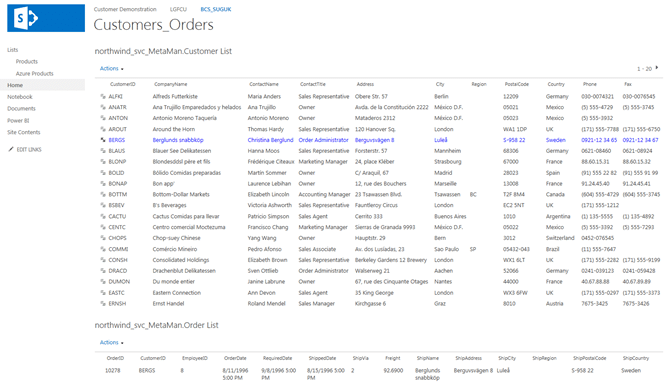The width and height of the screenshot is (670, 384).
Task: Click the ContactName column header
Action: click(264, 84)
